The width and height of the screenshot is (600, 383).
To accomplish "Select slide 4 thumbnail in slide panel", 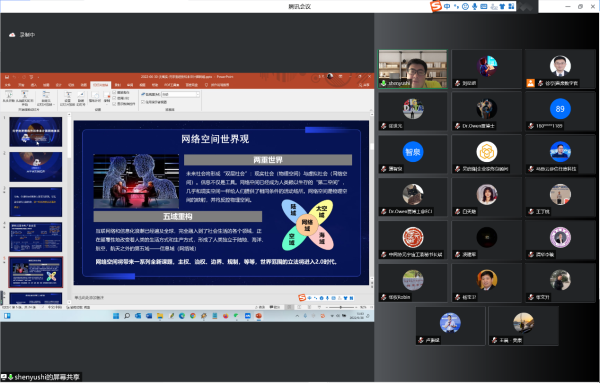I will 36,237.
